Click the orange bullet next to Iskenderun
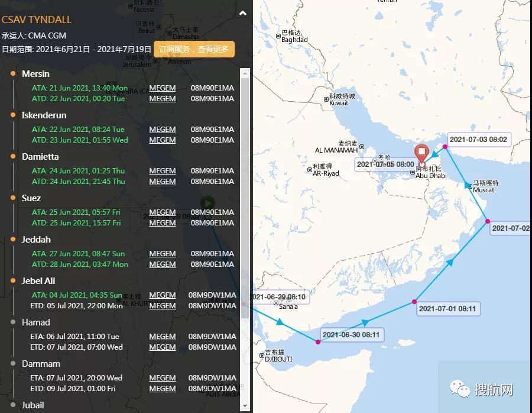This screenshot has height=413, width=532. tap(13, 115)
